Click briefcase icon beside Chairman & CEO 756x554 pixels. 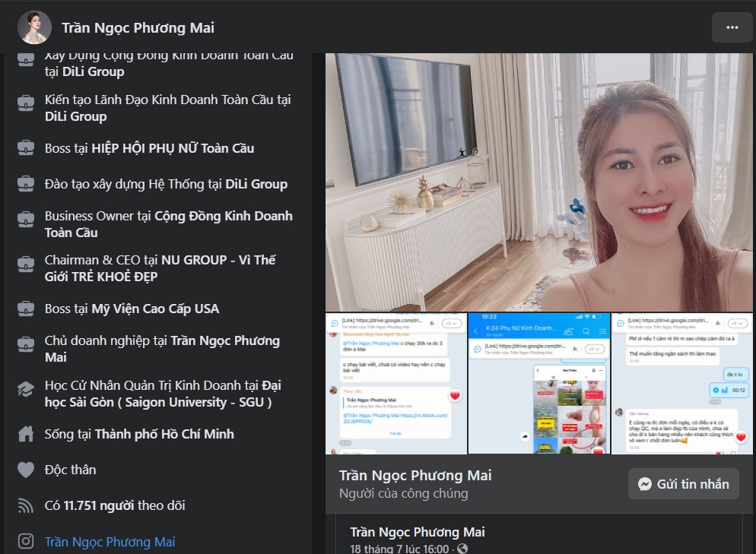point(26,264)
